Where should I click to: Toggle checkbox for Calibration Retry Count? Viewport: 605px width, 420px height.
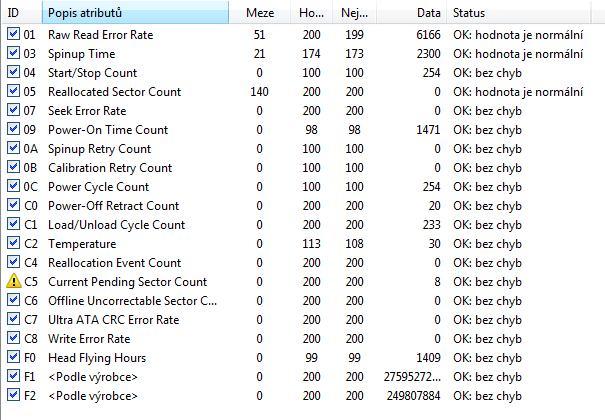[13, 167]
